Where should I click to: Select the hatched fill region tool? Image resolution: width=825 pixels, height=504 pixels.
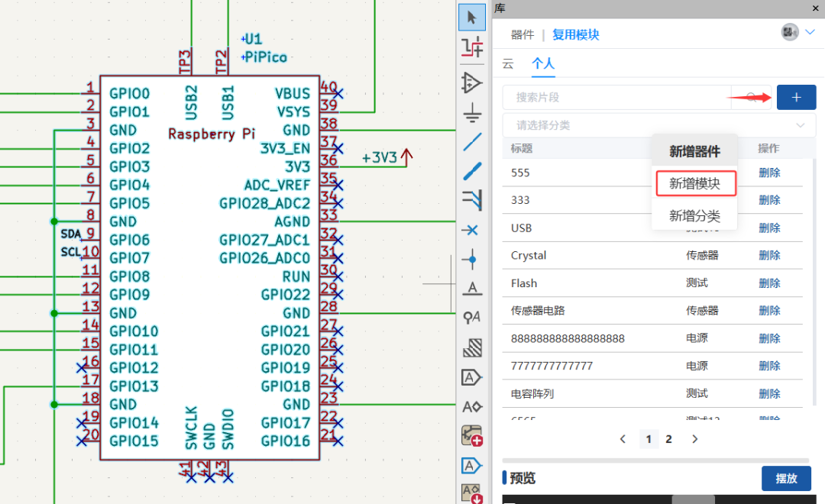tap(472, 347)
